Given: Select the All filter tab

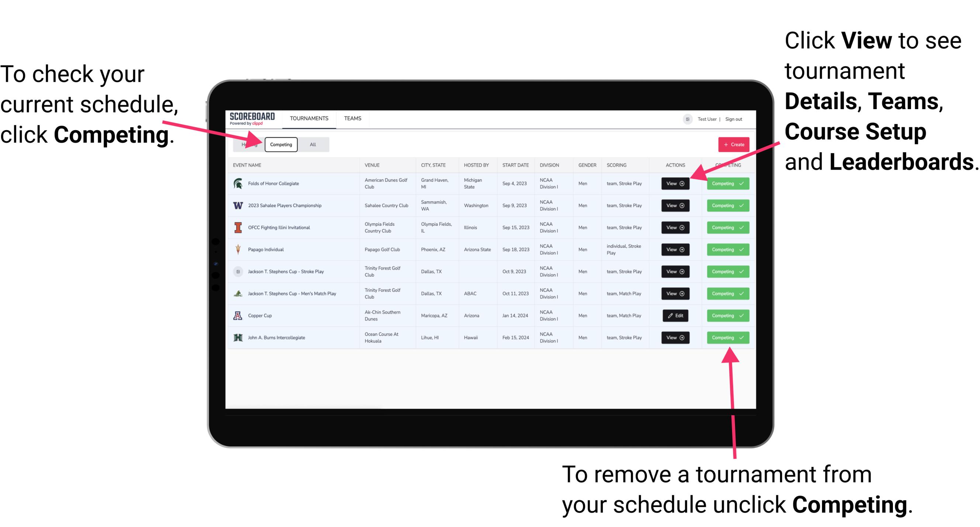Looking at the screenshot, I should pos(311,144).
